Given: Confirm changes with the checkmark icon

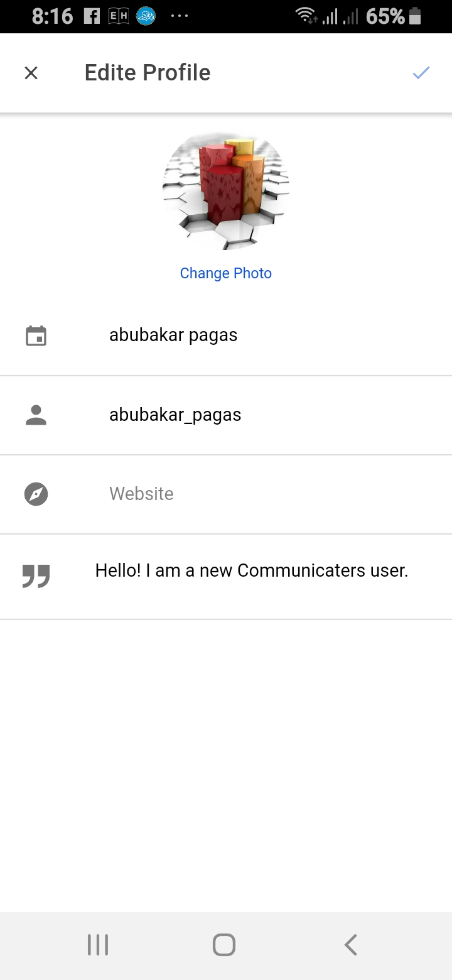Looking at the screenshot, I should coord(421,73).
